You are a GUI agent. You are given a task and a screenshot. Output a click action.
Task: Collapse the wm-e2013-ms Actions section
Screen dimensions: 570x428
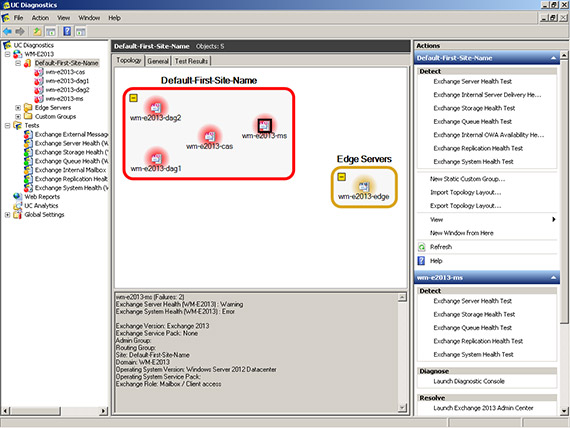553,277
